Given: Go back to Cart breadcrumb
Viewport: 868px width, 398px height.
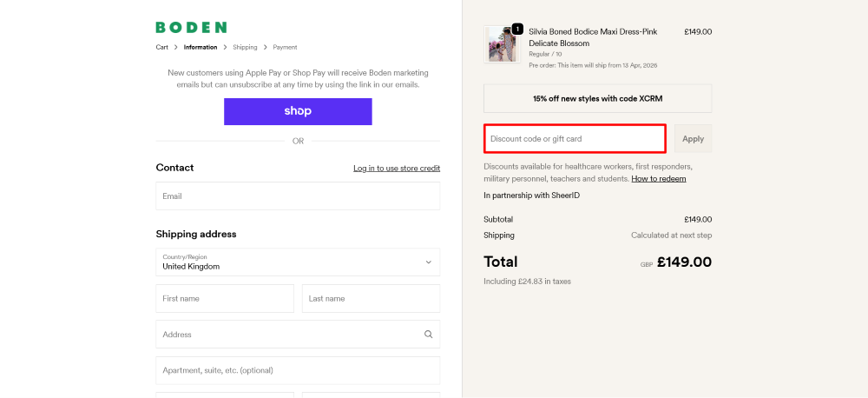Looking at the screenshot, I should tap(161, 47).
